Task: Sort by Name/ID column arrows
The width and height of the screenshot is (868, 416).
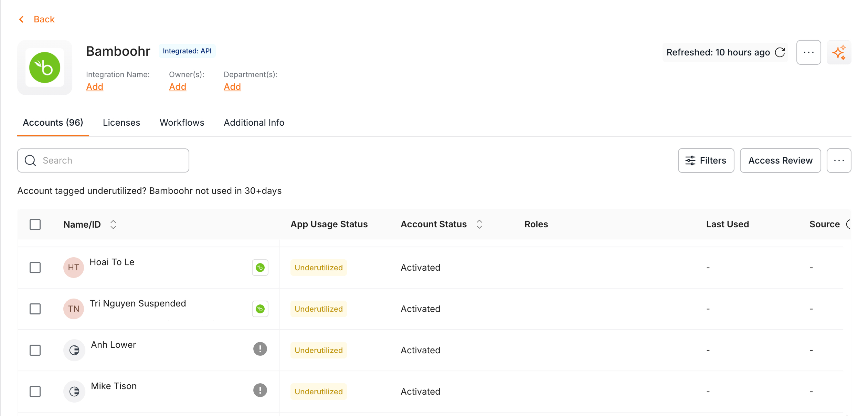Action: 113,225
